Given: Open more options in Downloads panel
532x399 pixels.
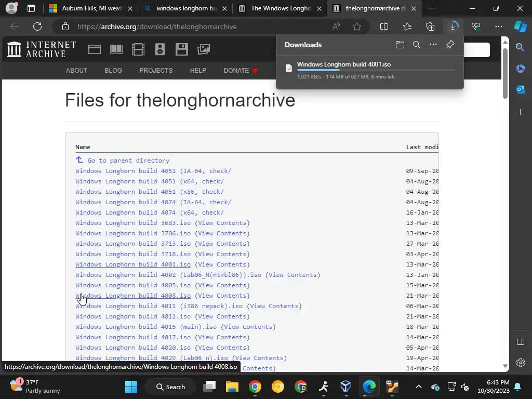Looking at the screenshot, I should point(433,45).
